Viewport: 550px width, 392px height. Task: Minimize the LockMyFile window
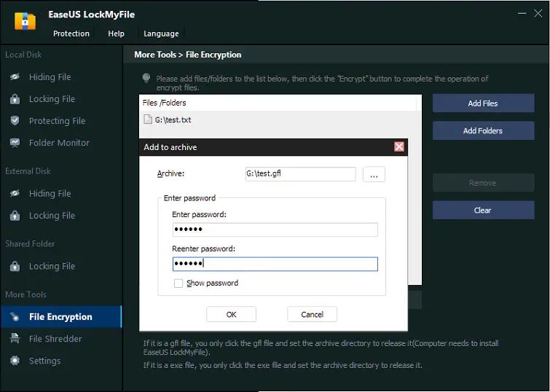point(522,14)
